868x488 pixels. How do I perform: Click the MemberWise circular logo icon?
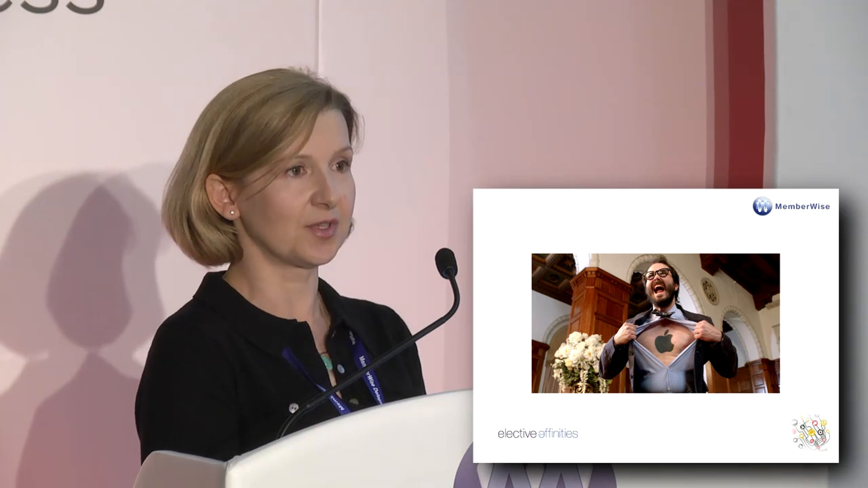point(762,206)
